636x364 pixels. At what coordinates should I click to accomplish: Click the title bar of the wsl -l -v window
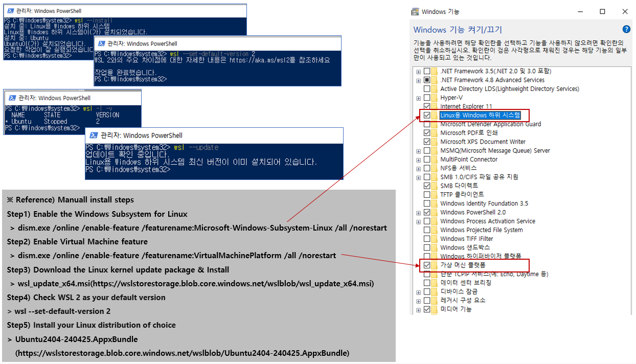pos(72,98)
